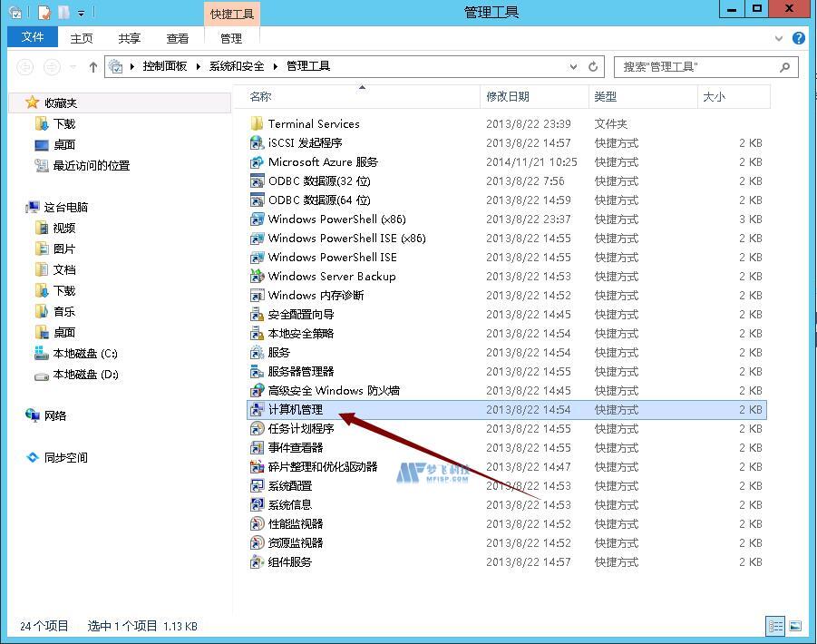
Task: Switch to the 管理 ribbon tab
Action: (x=232, y=37)
